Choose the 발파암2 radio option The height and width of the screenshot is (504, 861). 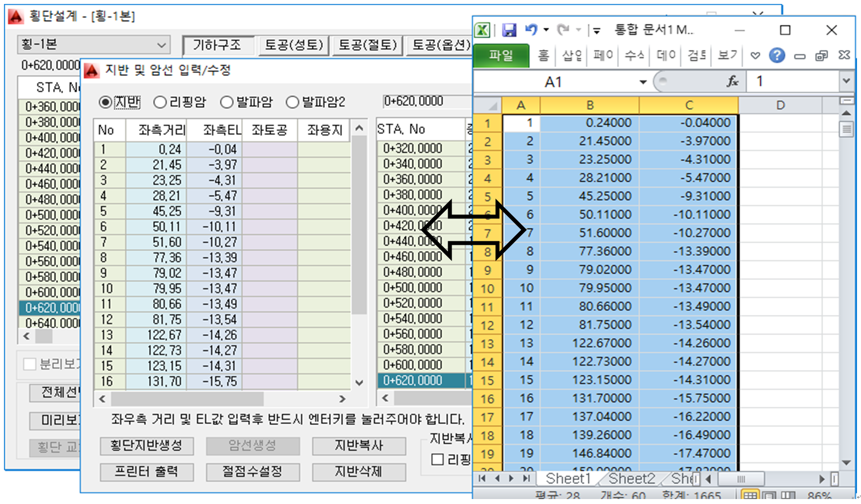[293, 102]
